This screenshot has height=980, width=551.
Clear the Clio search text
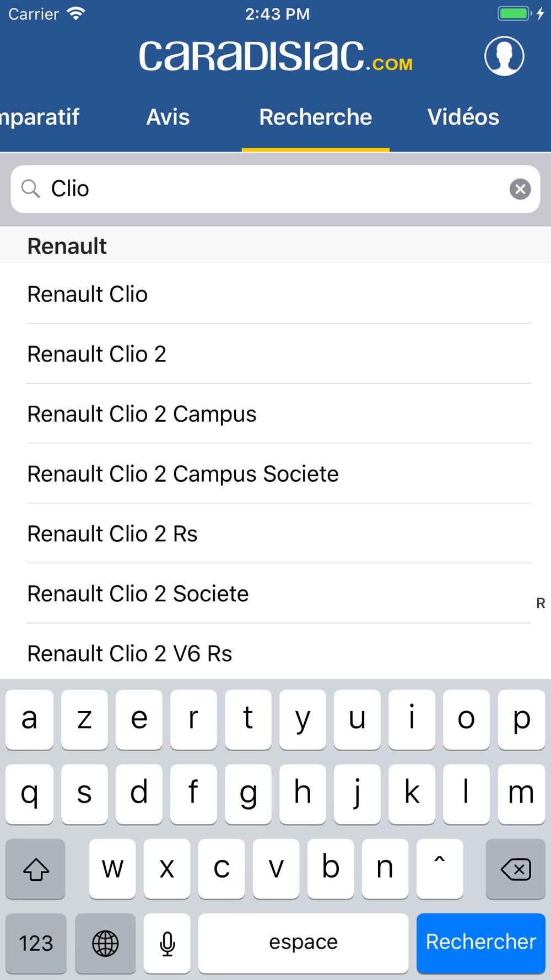pyautogui.click(x=520, y=189)
